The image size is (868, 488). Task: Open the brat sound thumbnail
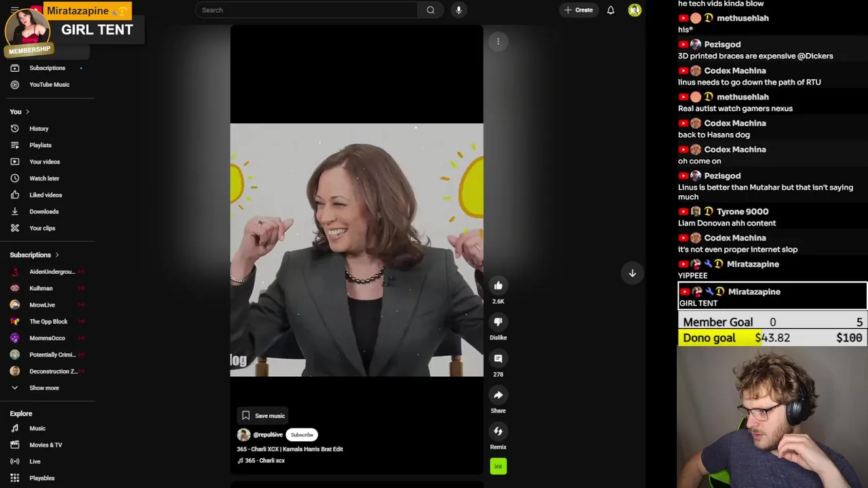pos(498,466)
